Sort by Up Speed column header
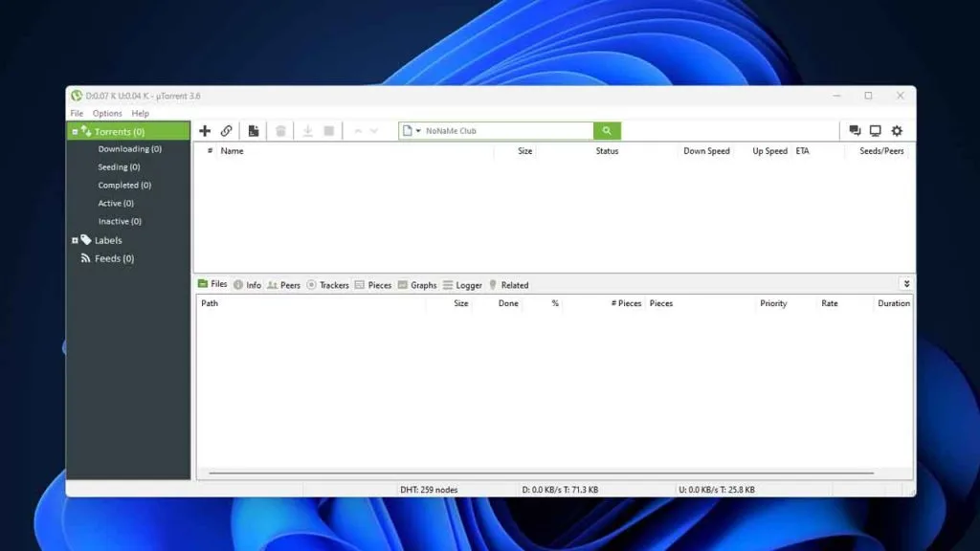Image resolution: width=980 pixels, height=551 pixels. tap(769, 150)
